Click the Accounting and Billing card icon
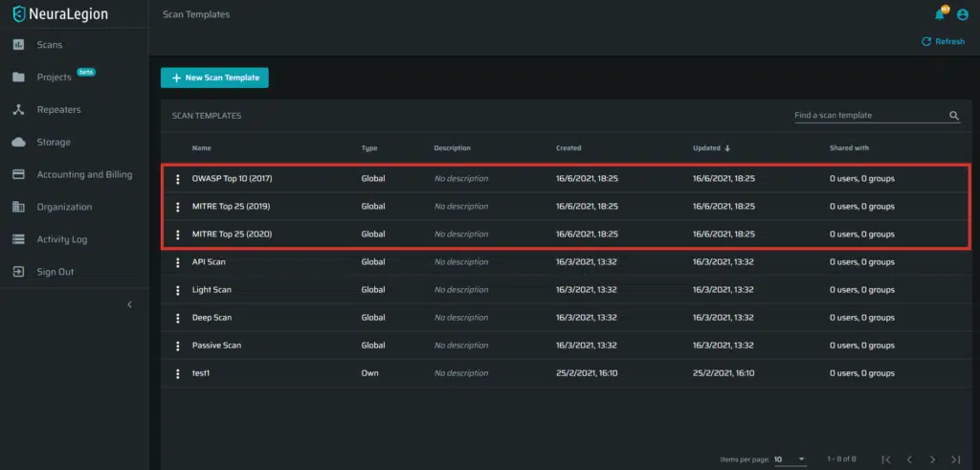This screenshot has width=980, height=470. [x=19, y=174]
